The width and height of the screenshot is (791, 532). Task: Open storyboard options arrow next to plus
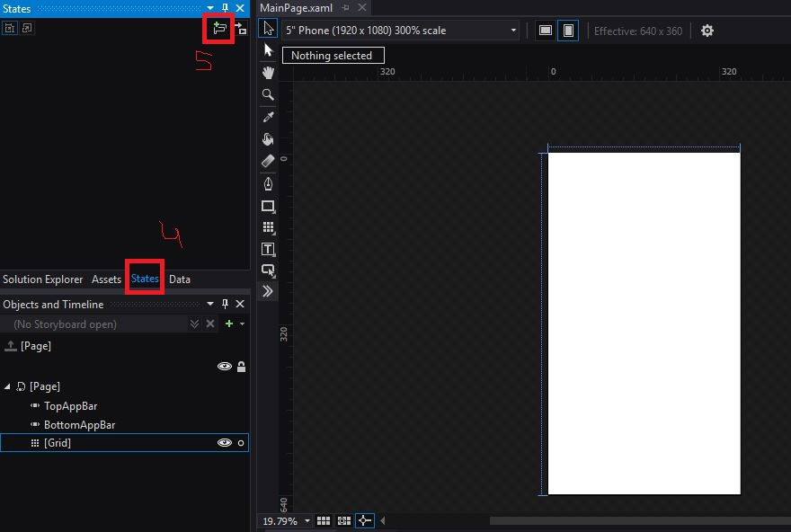point(242,324)
